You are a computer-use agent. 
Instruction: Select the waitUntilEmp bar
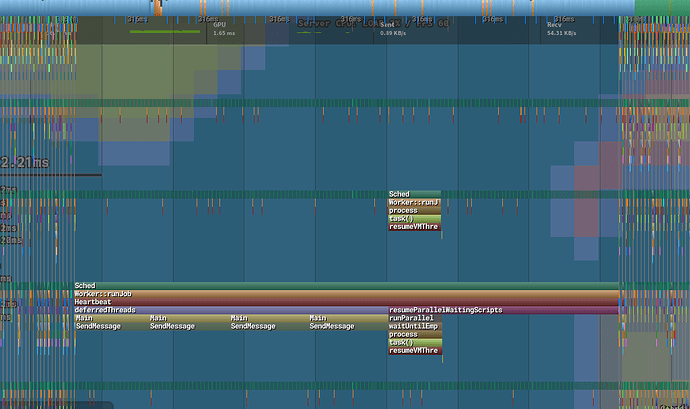[415, 326]
